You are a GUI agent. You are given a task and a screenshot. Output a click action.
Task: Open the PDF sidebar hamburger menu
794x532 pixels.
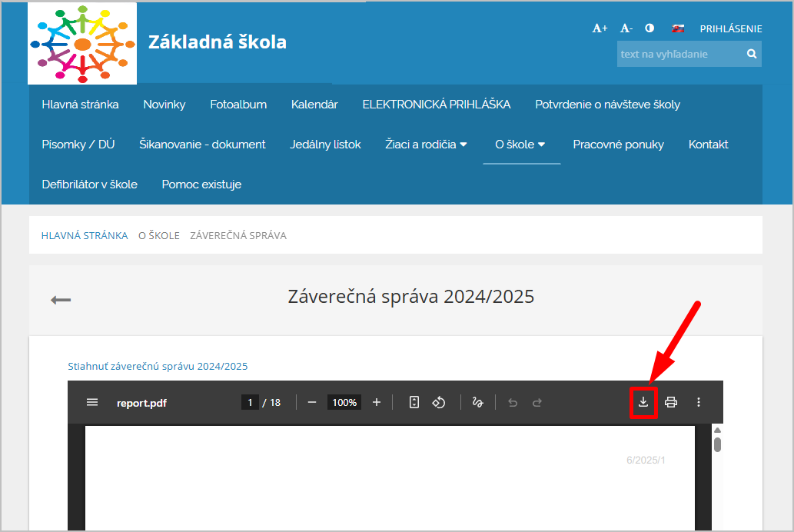(92, 402)
